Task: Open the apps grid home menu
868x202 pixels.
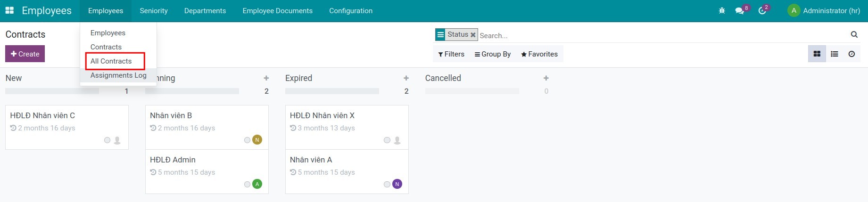Action: (x=9, y=10)
